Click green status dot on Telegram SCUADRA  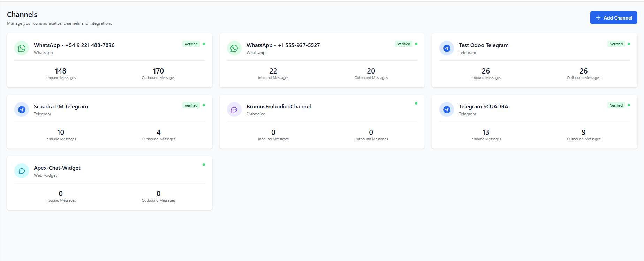(x=629, y=105)
